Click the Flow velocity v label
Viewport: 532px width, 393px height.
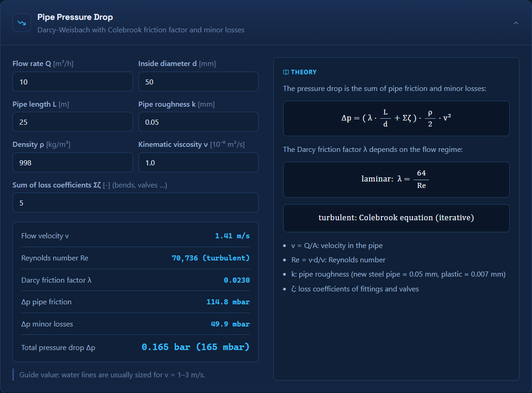pyautogui.click(x=45, y=236)
